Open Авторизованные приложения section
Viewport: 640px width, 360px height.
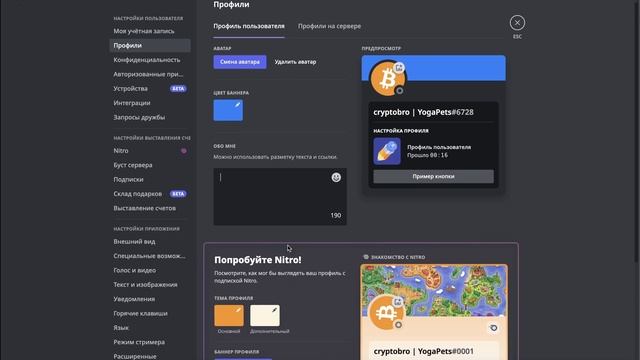click(150, 74)
